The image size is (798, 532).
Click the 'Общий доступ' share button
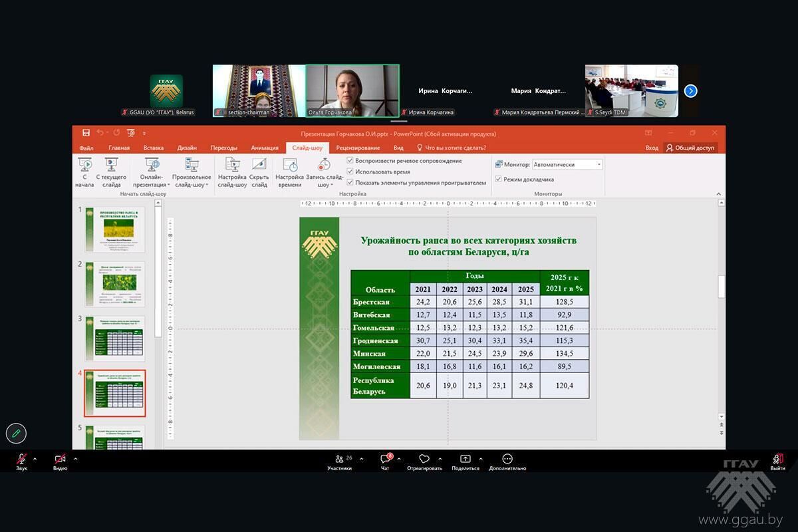tap(690, 148)
